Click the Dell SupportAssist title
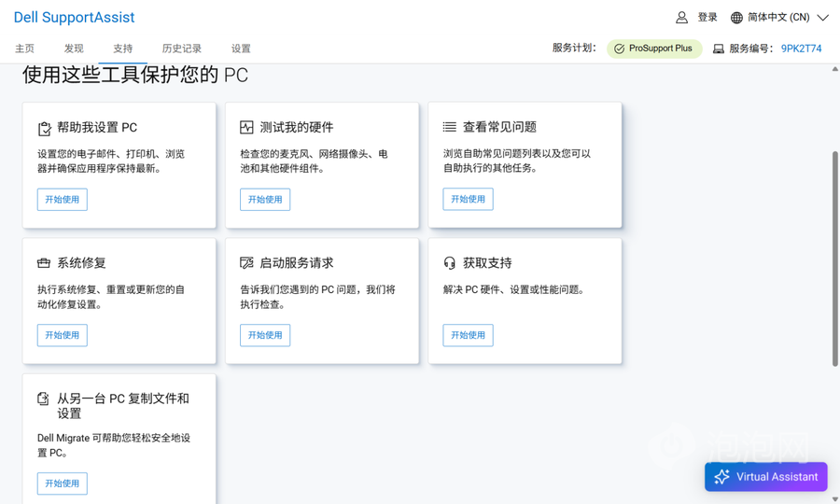Screen dimensions: 840x504 point(74,17)
